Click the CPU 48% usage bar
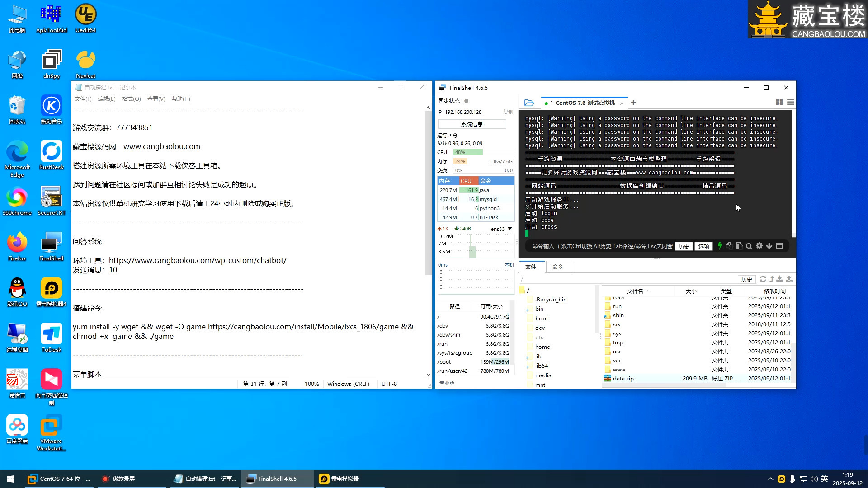Screen dimensions: 868x488 coord(483,152)
